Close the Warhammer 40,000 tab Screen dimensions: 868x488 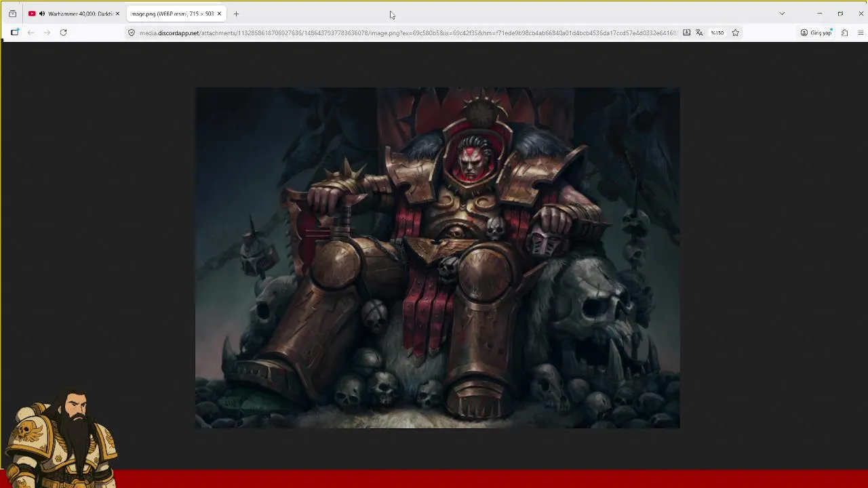(117, 14)
